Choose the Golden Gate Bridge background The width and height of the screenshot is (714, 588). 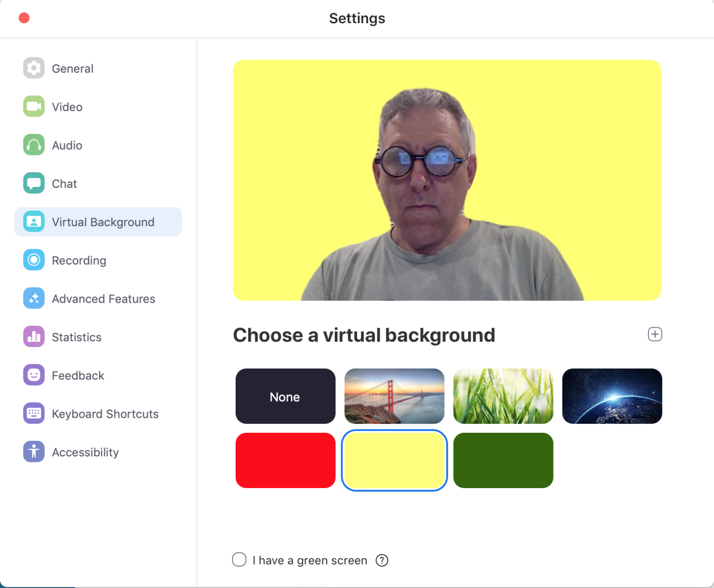[394, 396]
